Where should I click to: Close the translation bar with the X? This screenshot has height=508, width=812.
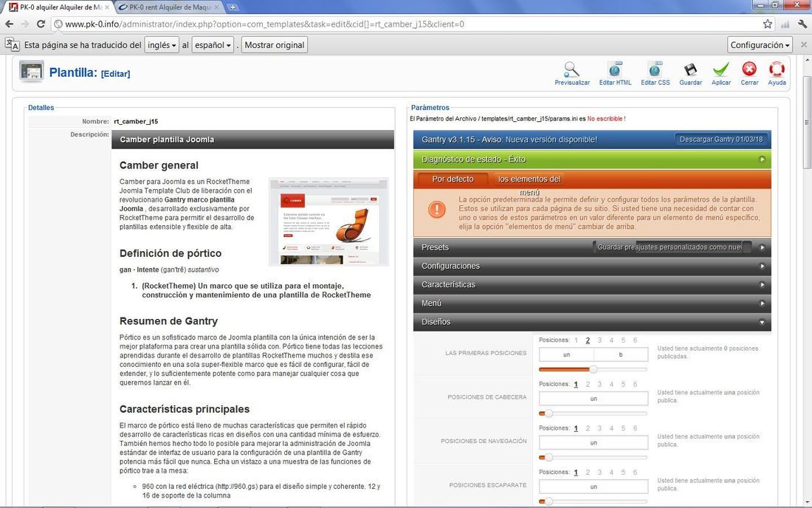804,44
